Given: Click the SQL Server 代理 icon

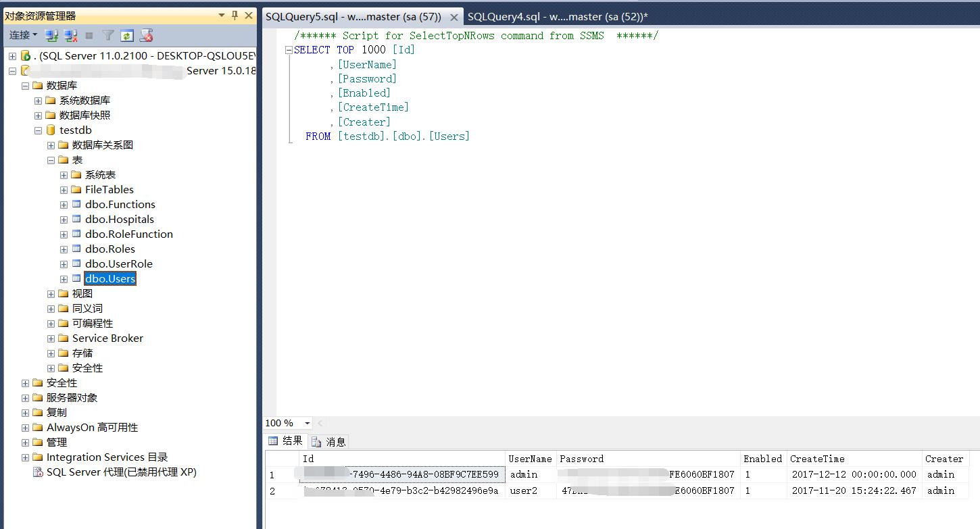Looking at the screenshot, I should (x=38, y=472).
